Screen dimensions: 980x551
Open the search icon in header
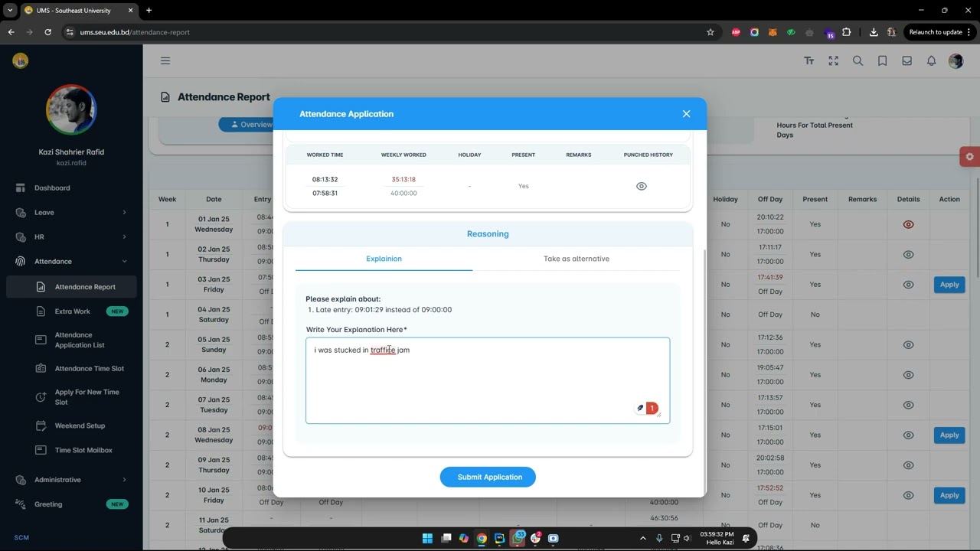coord(857,60)
